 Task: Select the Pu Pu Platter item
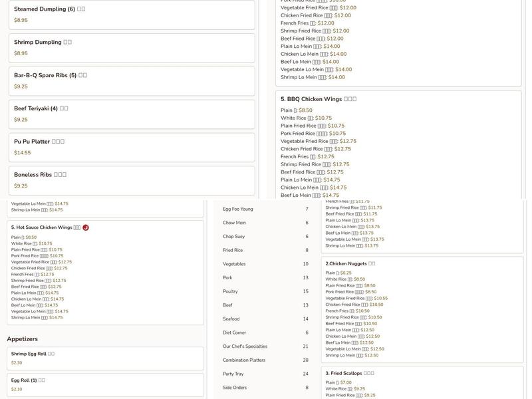click(x=132, y=147)
